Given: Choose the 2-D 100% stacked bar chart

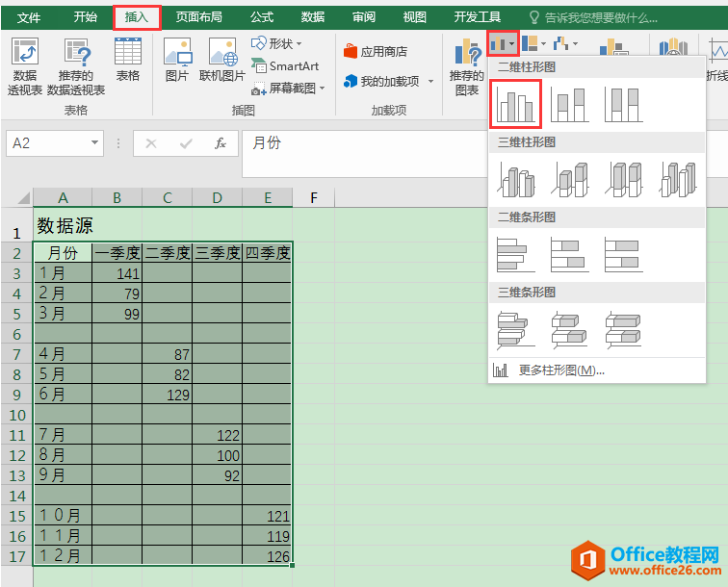Looking at the screenshot, I should [x=624, y=255].
